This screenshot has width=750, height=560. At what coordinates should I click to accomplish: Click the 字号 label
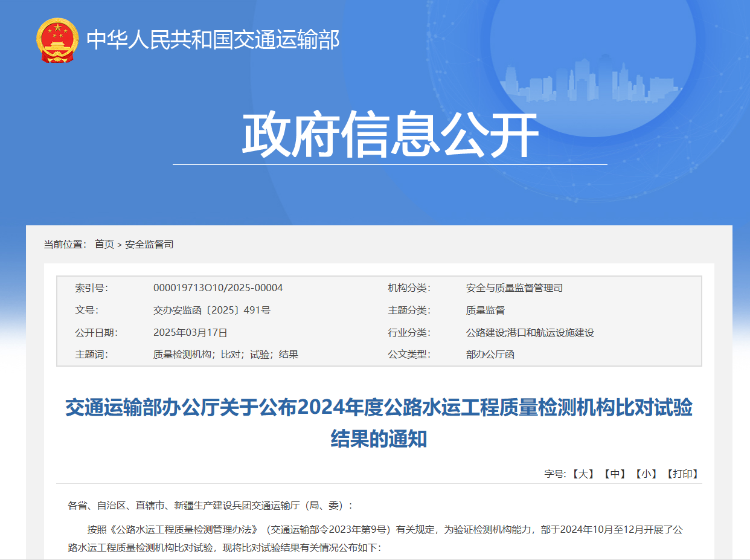[x=555, y=474]
